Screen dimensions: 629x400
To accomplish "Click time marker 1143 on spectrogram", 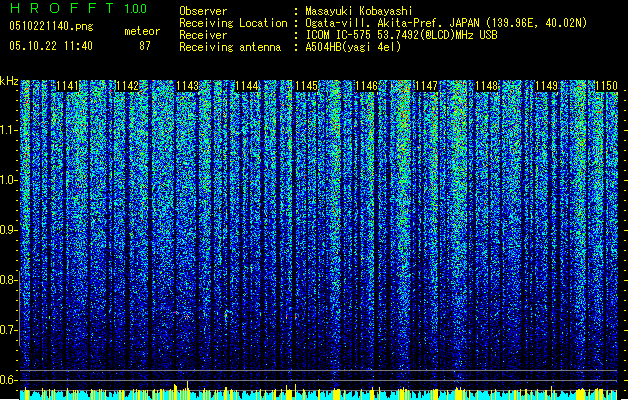I will click(x=187, y=86).
